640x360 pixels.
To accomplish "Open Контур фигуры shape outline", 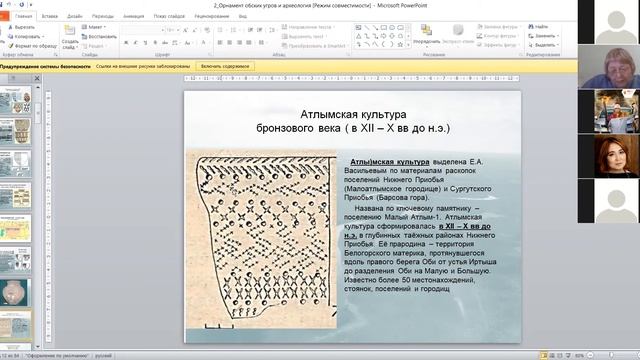I will [x=497, y=36].
